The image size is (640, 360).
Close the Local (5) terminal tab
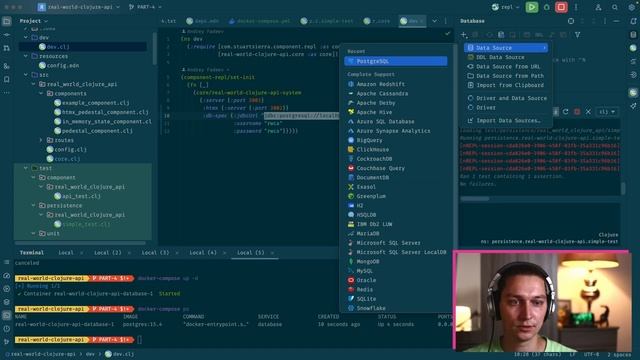coord(272,253)
